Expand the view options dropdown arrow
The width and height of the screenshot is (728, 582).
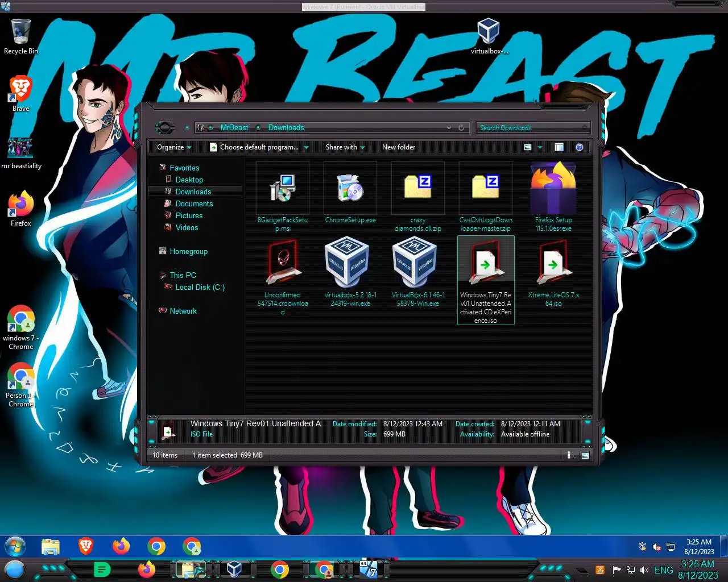point(540,147)
